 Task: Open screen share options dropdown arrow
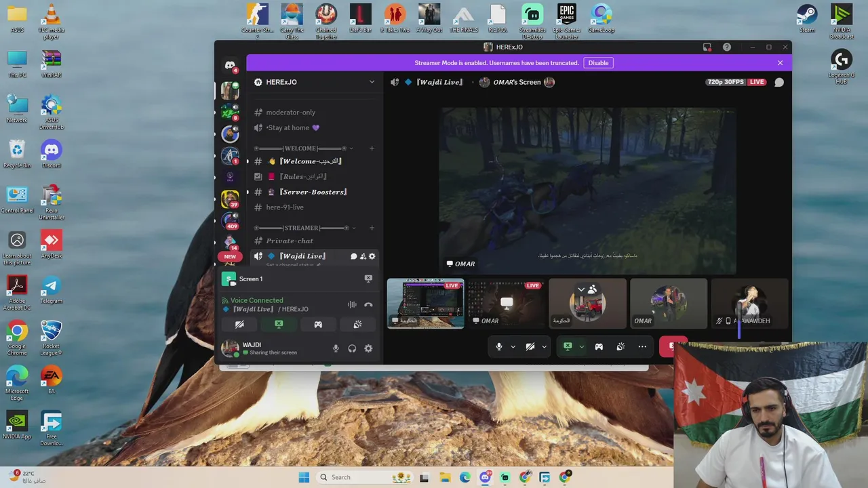[x=581, y=346]
